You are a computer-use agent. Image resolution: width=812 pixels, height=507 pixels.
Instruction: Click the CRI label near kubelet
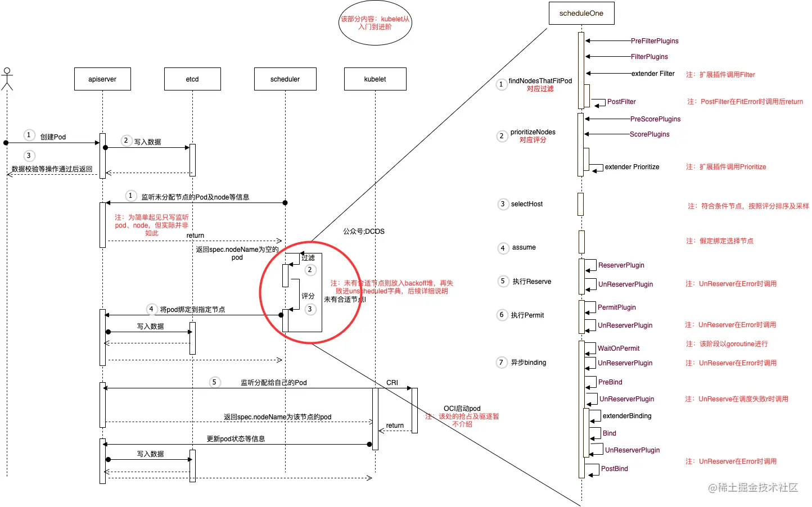[392, 383]
